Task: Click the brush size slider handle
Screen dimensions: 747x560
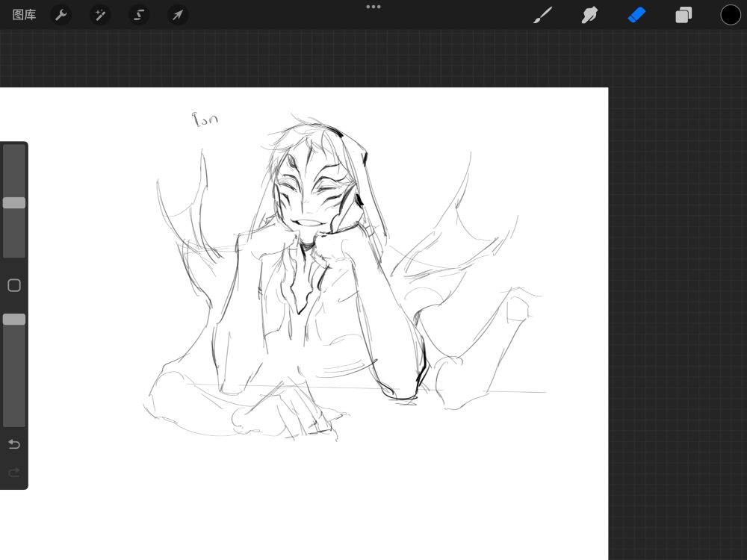Action: 14,203
